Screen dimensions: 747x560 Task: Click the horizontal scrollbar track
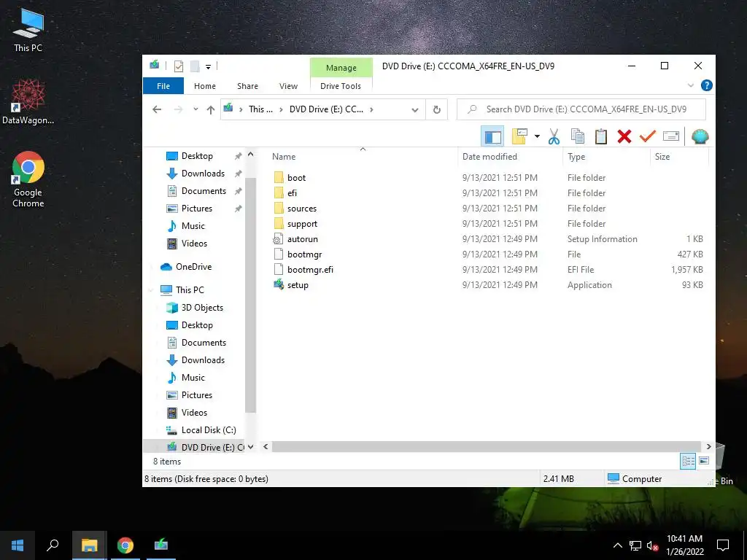486,447
